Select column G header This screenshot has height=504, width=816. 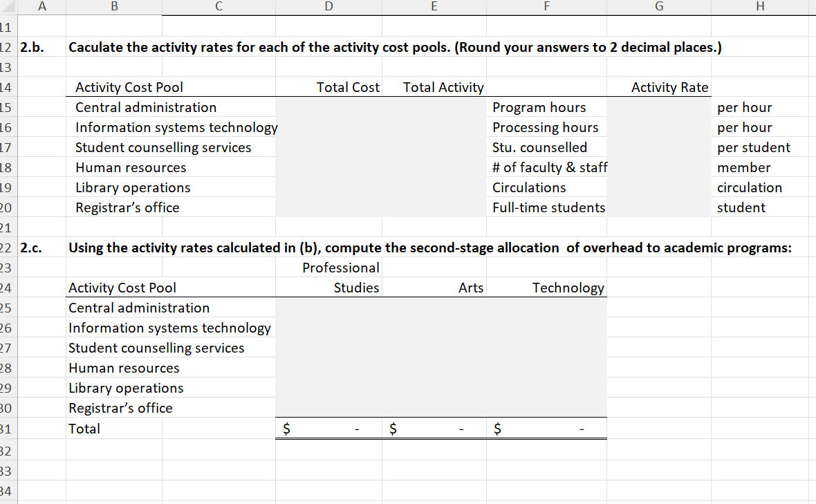(659, 6)
